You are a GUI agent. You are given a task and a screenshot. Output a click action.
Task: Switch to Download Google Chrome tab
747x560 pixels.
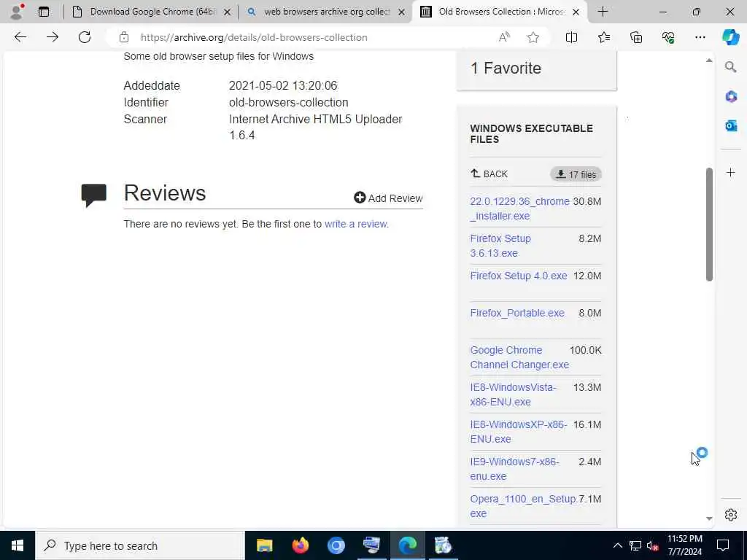[152, 12]
